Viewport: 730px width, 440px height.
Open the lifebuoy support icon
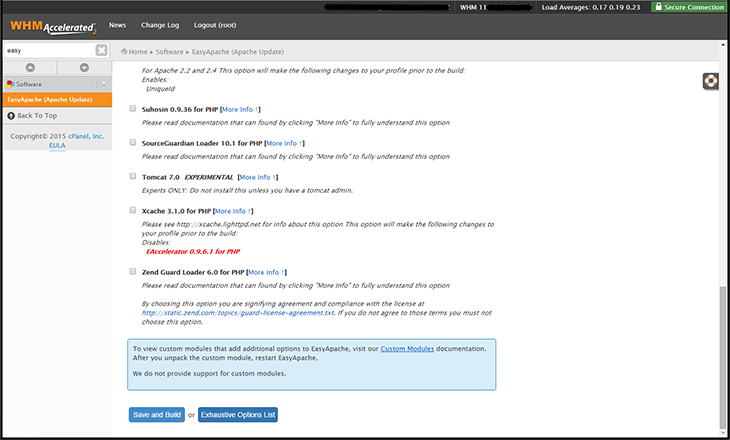710,81
